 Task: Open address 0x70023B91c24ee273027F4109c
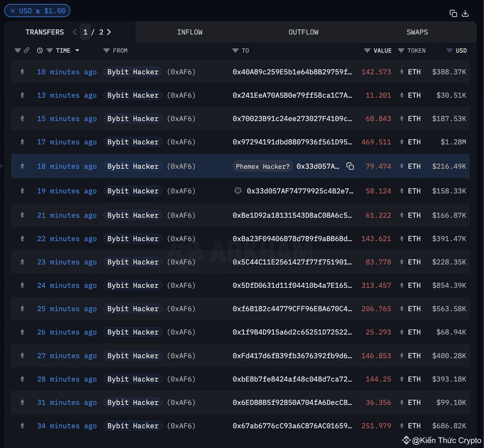[x=292, y=118]
